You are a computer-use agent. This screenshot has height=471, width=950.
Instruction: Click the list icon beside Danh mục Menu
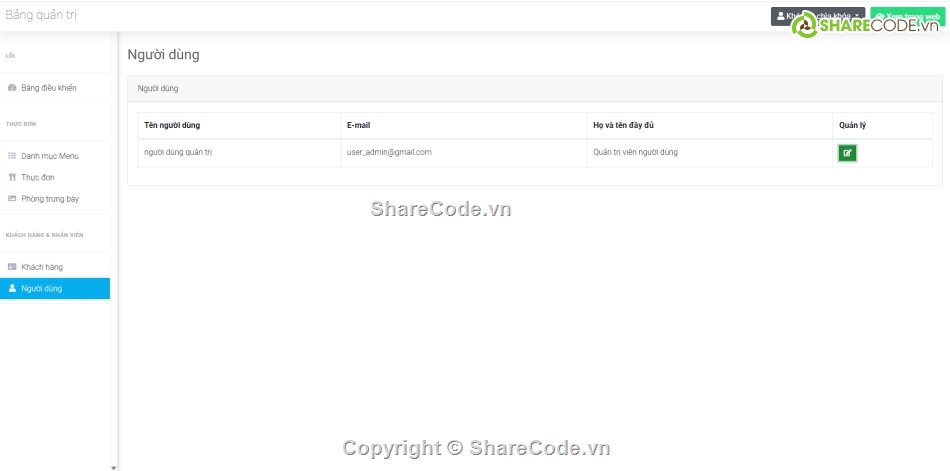pos(12,156)
